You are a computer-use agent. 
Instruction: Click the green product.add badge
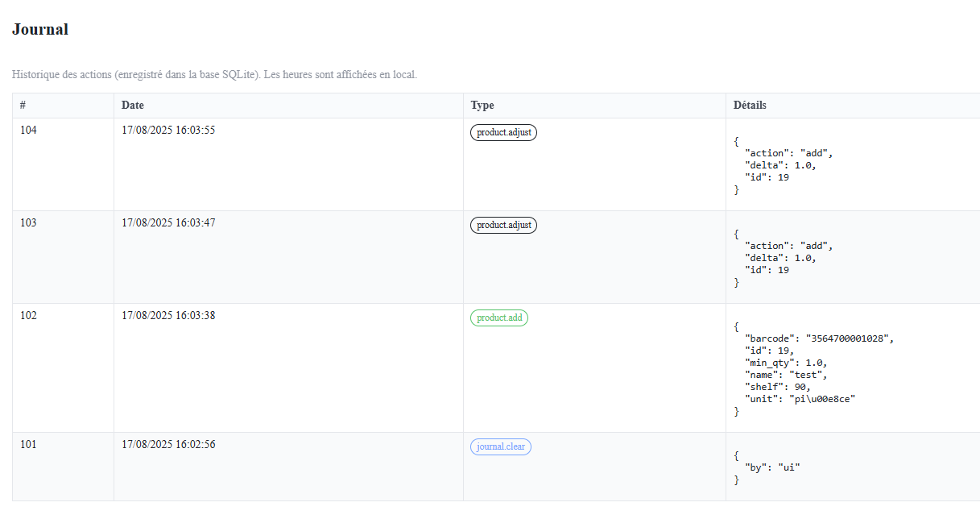tap(499, 318)
